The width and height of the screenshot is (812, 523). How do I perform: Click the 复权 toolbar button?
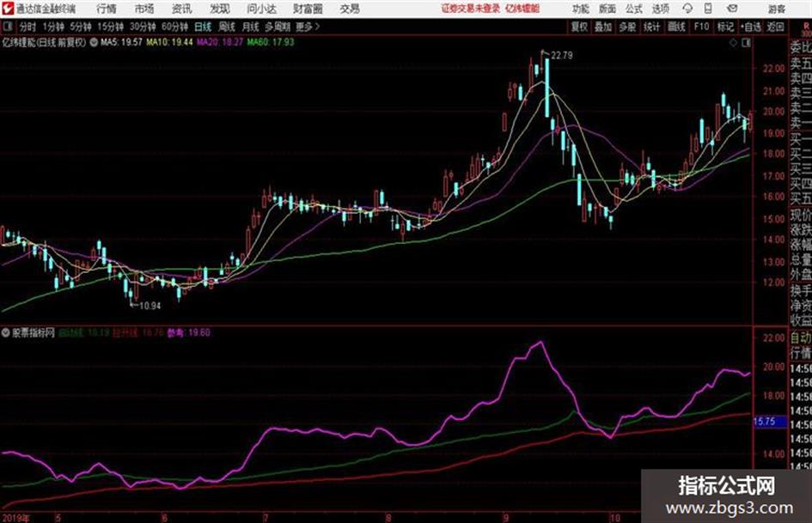[579, 27]
